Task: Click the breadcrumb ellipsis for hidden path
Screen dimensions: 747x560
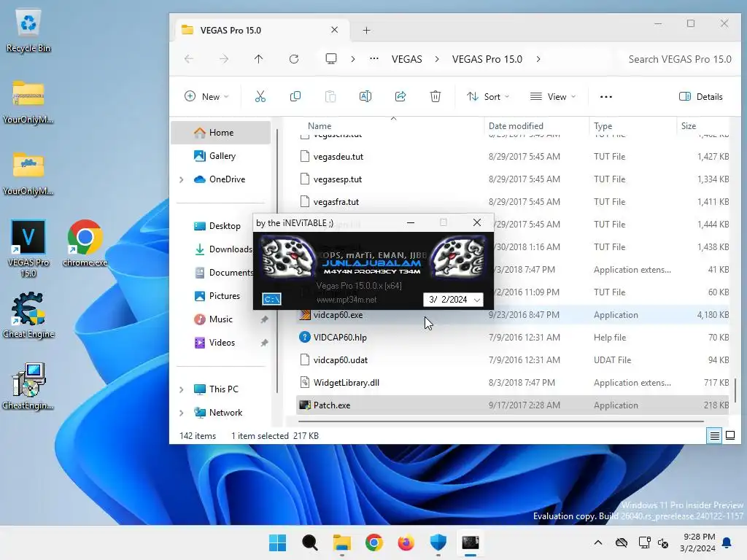Action: [x=374, y=58]
